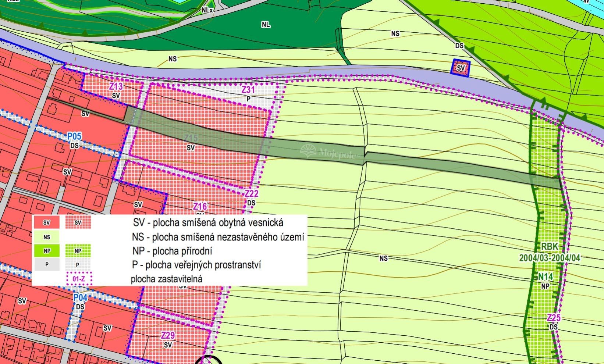The height and width of the screenshot is (364, 604).
Task: Click the hatched red SV legend swatch
Action: [78, 222]
